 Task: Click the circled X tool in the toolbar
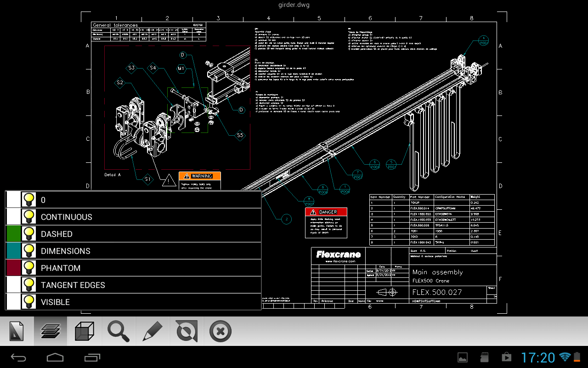pyautogui.click(x=220, y=331)
